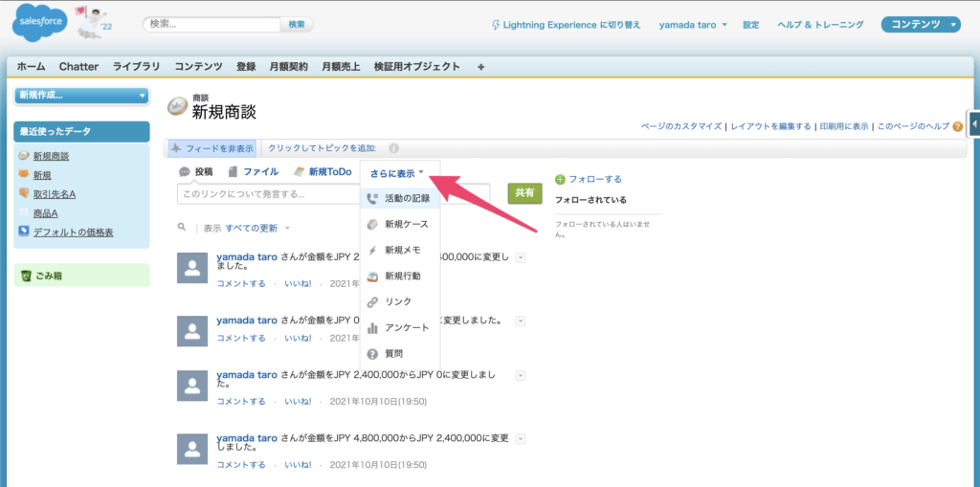Click the 新規ケース briefcase icon
This screenshot has width=980, height=487.
(372, 224)
